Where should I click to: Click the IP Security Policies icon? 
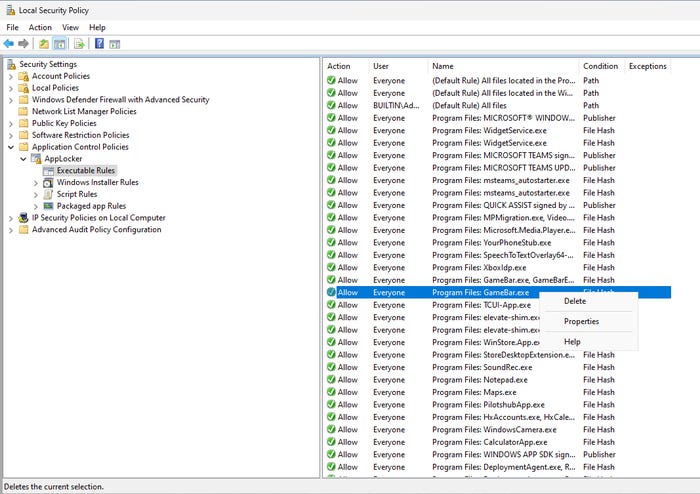click(x=24, y=218)
